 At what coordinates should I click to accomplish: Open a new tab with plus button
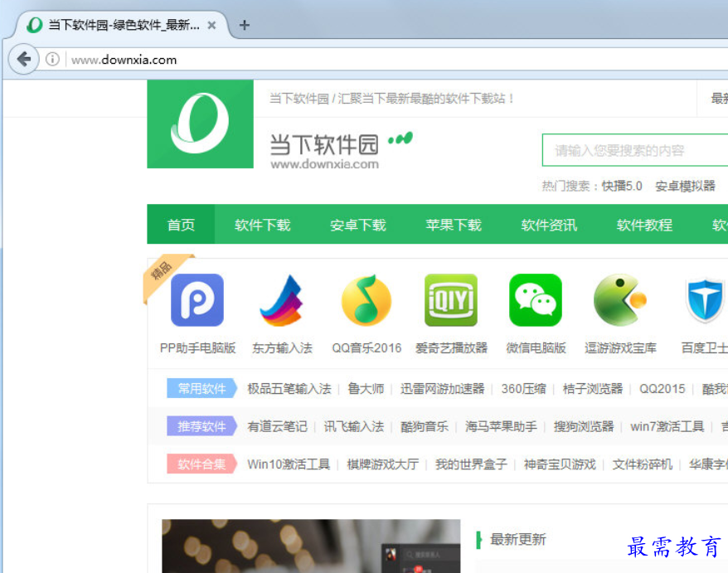click(245, 25)
